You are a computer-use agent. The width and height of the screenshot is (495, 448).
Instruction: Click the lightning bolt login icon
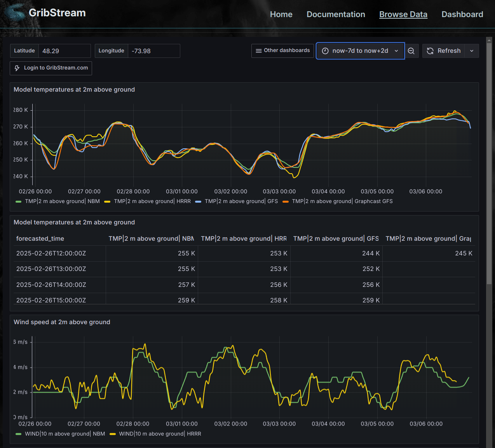(x=17, y=68)
